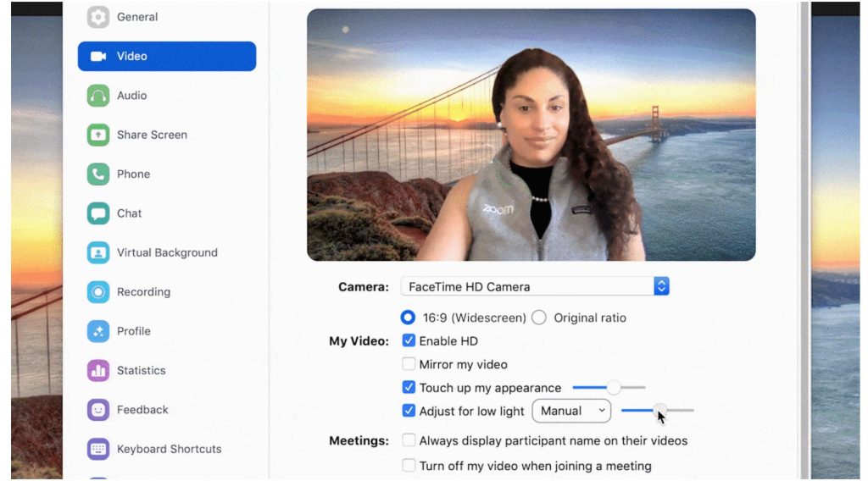This screenshot has height=481, width=868.
Task: Select the Original ratio radio button
Action: click(539, 318)
